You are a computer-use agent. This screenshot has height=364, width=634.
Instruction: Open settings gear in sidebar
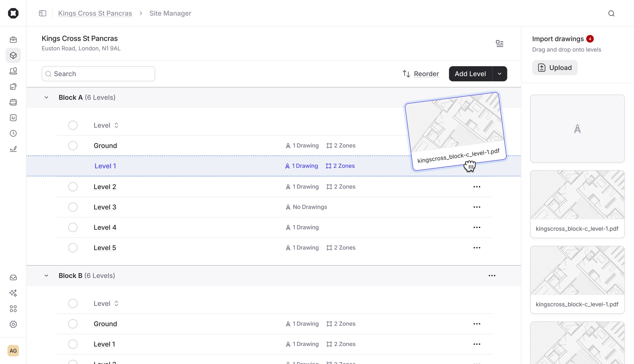point(13,324)
